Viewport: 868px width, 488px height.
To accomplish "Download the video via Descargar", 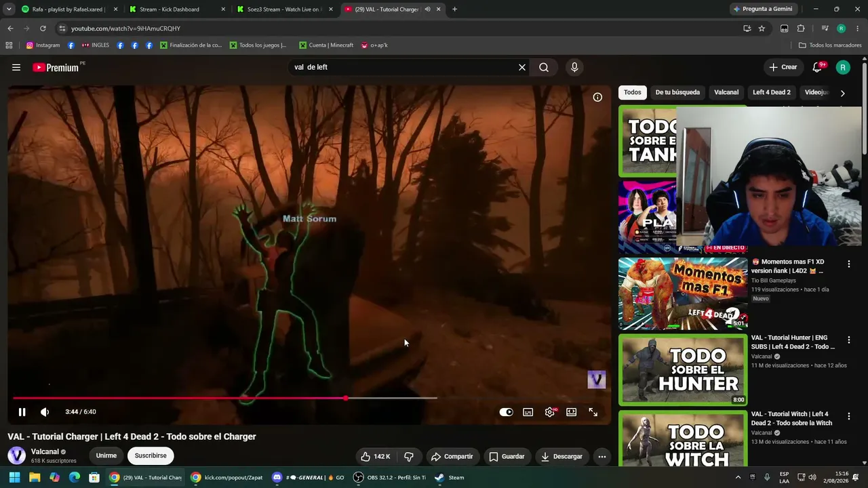I will [x=561, y=456].
